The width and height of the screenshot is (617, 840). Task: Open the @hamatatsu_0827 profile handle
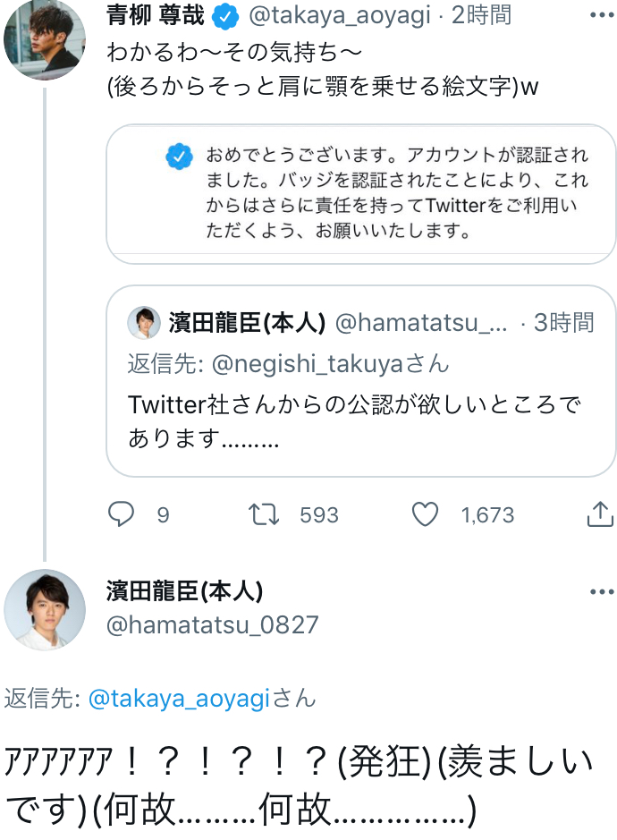[212, 624]
